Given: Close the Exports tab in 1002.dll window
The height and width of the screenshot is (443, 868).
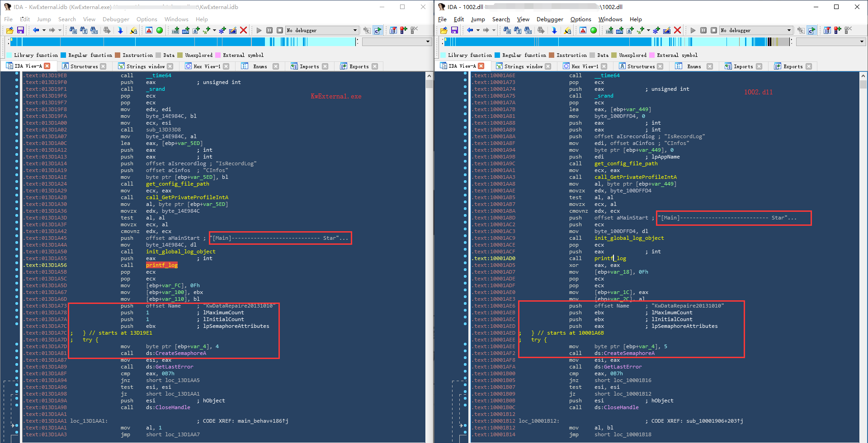Looking at the screenshot, I should pos(809,66).
